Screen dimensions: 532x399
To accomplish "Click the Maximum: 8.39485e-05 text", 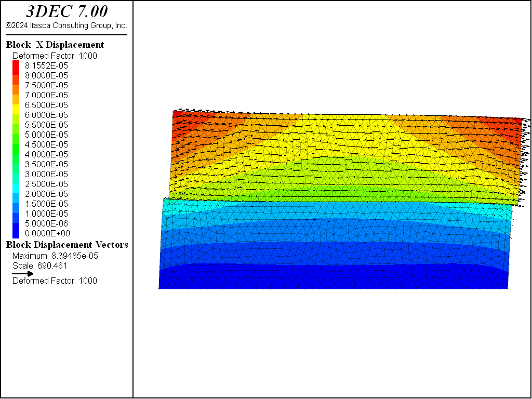I will point(55,256).
